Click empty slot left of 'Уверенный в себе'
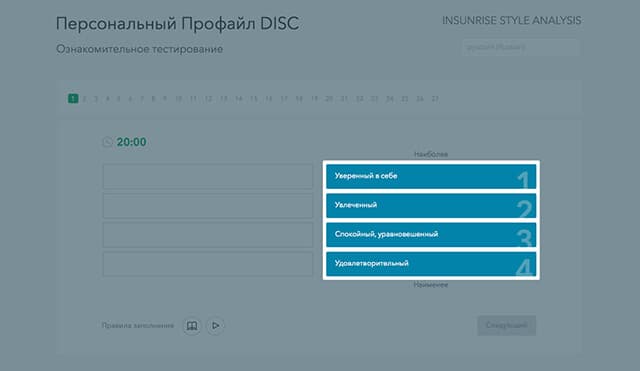 pyautogui.click(x=208, y=176)
